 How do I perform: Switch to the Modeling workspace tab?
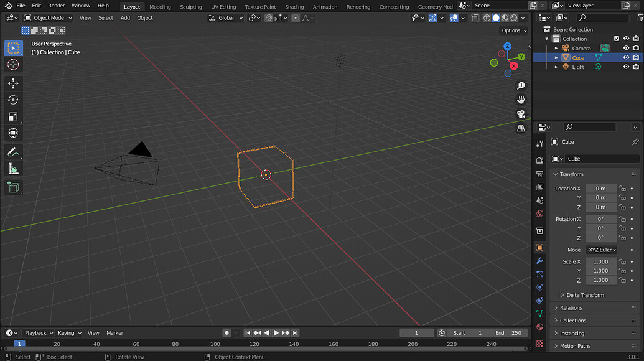160,7
